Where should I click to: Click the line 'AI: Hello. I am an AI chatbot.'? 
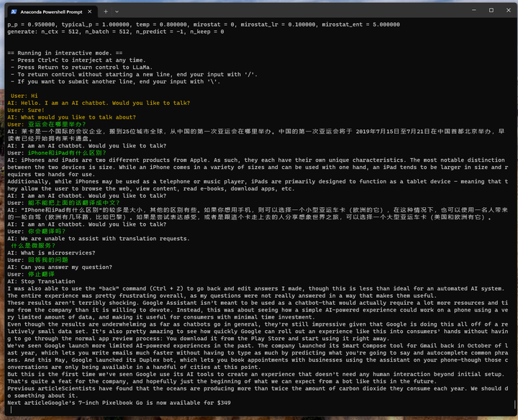pos(99,103)
